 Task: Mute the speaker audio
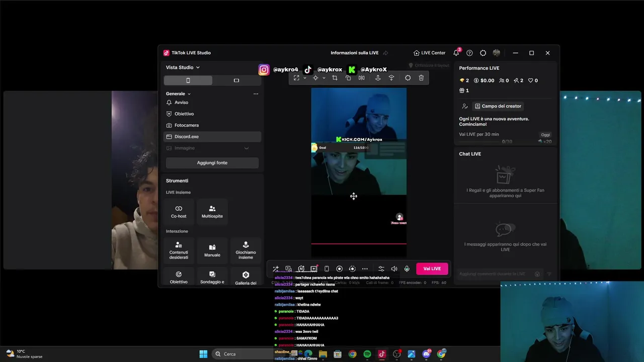click(x=394, y=269)
